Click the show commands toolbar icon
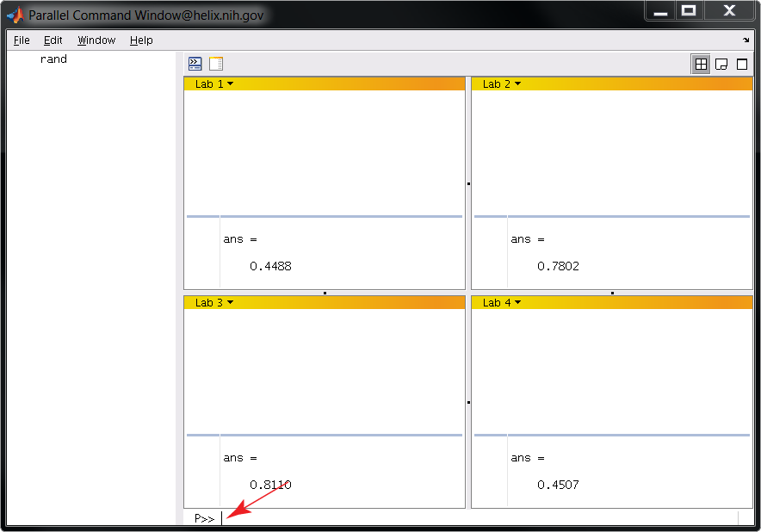 [195, 63]
